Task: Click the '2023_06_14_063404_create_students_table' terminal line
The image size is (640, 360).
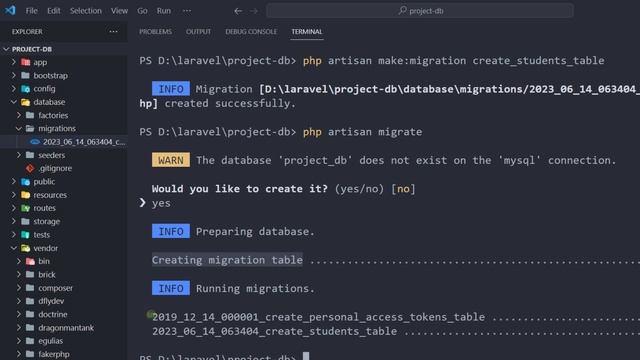Action: [274, 331]
